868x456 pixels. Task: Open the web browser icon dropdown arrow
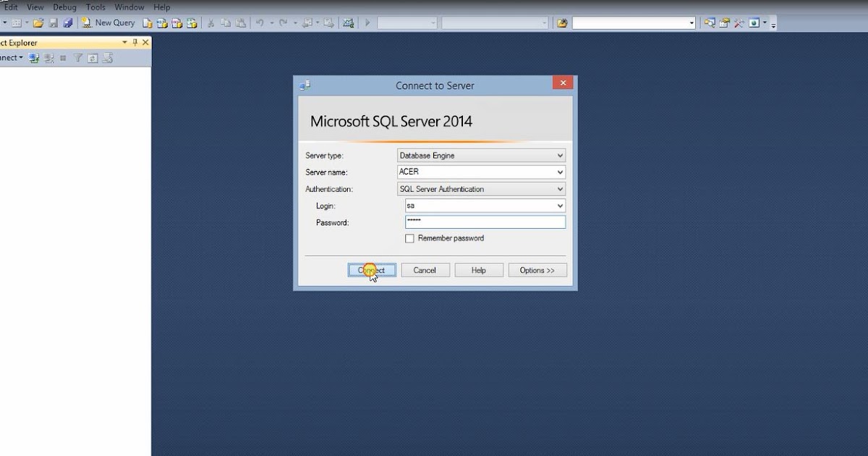[x=765, y=23]
